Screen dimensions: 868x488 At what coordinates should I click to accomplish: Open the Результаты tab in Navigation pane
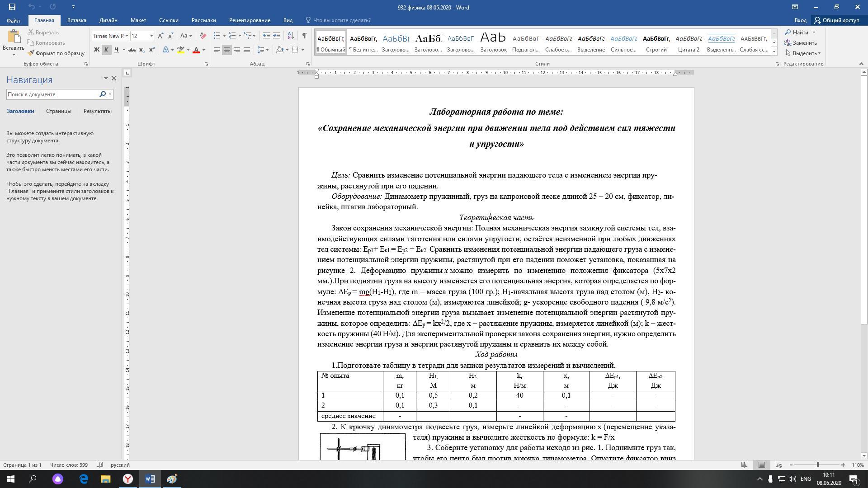pyautogui.click(x=97, y=111)
